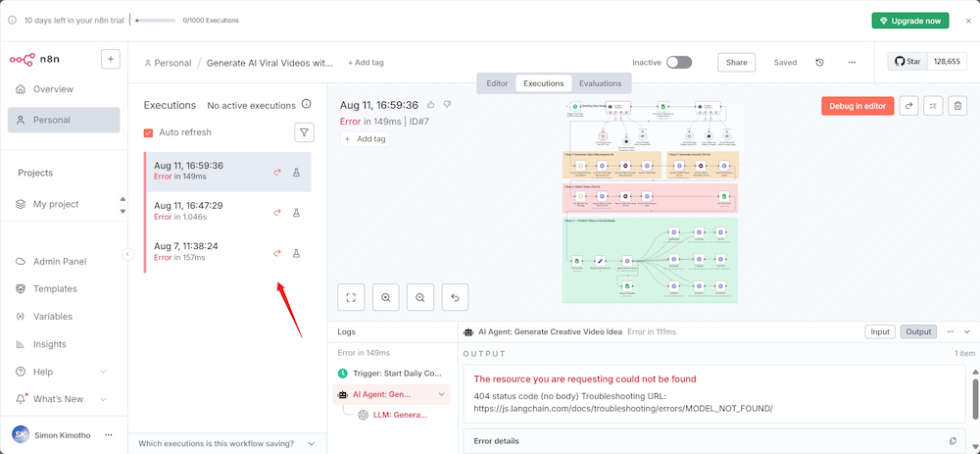This screenshot has height=454, width=980.
Task: Retry the Aug 7, 11:38:24 execution
Action: (x=277, y=253)
